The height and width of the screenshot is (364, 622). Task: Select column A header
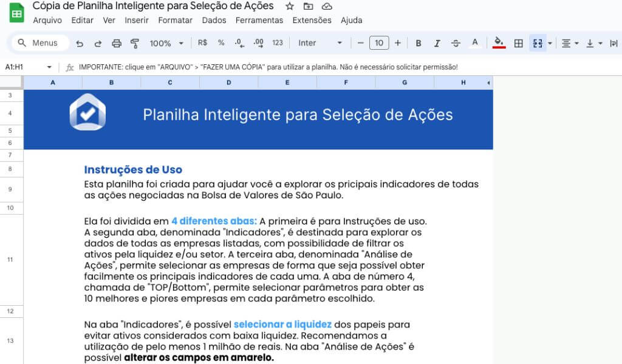coord(53,83)
